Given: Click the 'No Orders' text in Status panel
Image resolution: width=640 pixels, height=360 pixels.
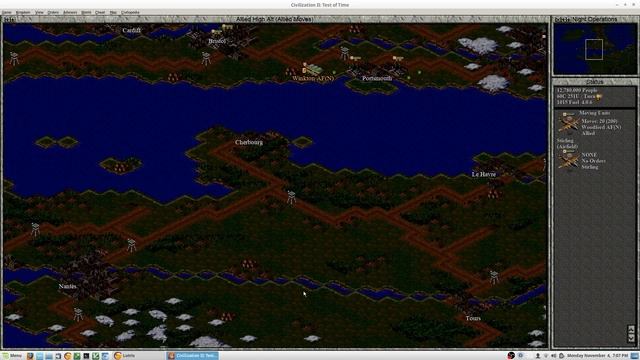Looking at the screenshot, I should coord(593,161).
